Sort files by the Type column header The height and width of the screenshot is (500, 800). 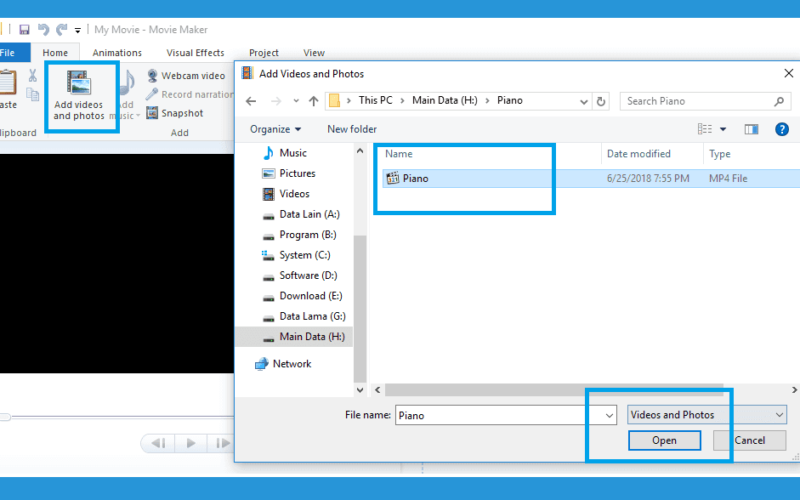(x=719, y=154)
